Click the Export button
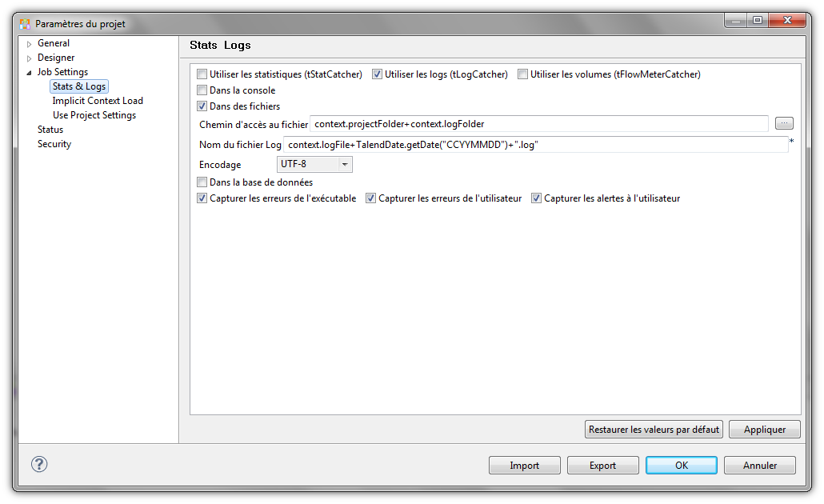Viewport: 824px width, 504px height. pos(602,466)
